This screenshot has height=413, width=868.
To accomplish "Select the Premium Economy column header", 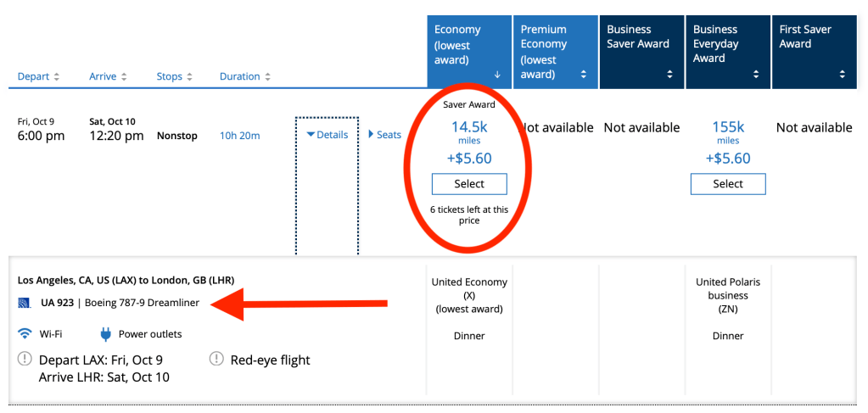I will pyautogui.click(x=555, y=51).
